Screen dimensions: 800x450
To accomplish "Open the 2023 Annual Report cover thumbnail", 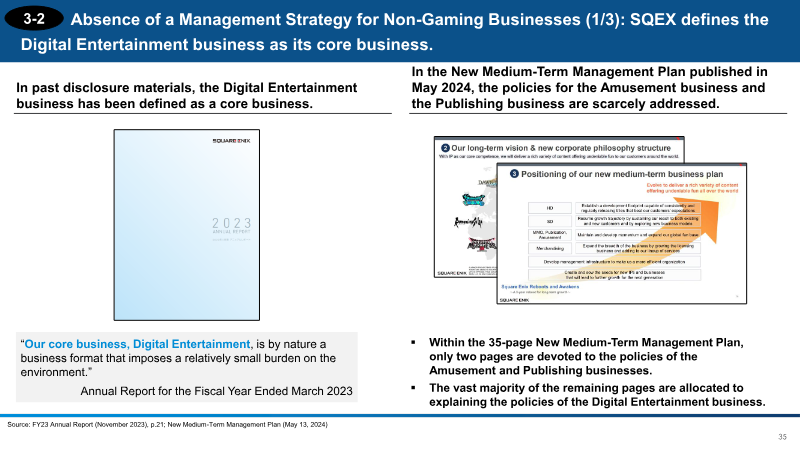I will [x=187, y=225].
